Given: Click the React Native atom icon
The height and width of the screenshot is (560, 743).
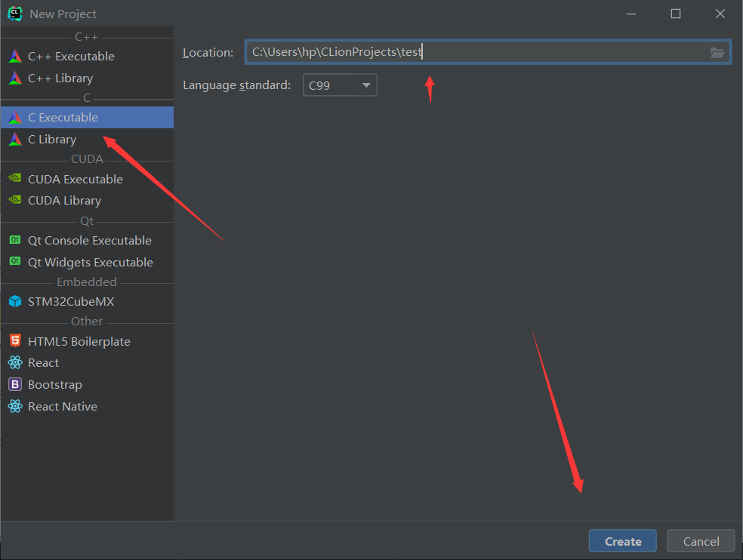Looking at the screenshot, I should coord(15,406).
